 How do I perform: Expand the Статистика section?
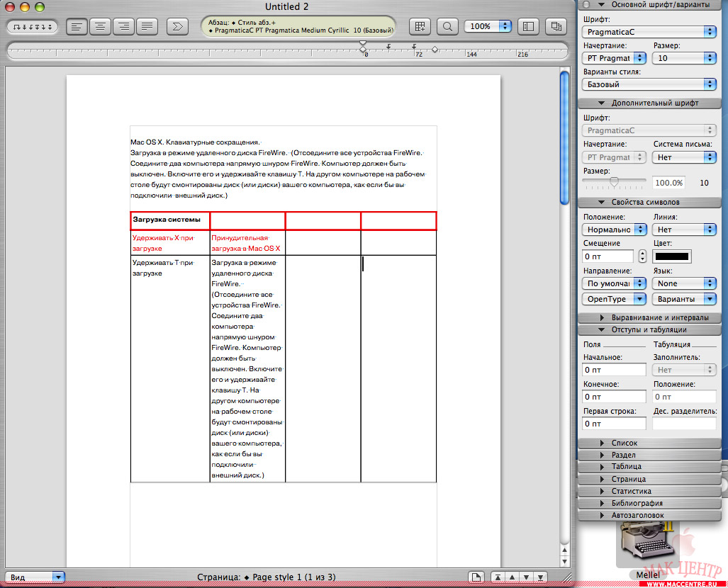pos(603,491)
